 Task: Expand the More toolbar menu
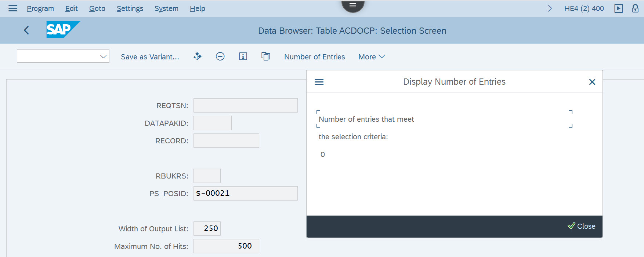pyautogui.click(x=371, y=57)
